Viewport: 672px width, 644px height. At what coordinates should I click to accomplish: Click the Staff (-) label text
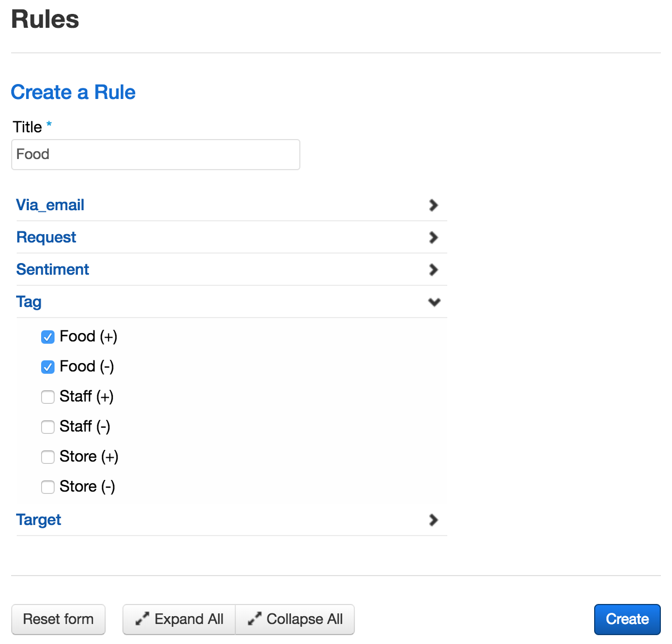point(85,427)
